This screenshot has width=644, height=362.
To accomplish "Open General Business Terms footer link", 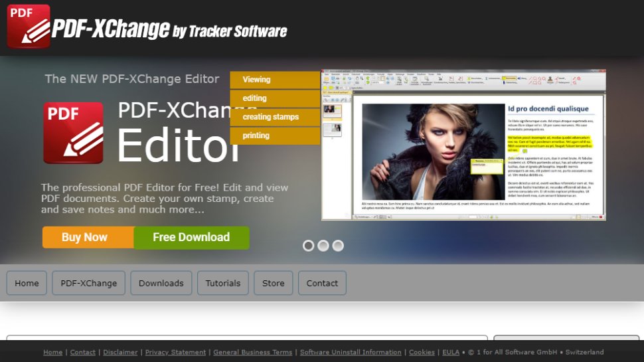I will click(252, 352).
